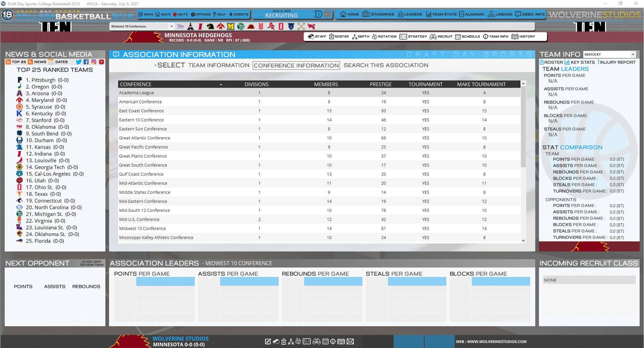
Task: Open the Recruit binoculars tool
Action: click(x=441, y=37)
